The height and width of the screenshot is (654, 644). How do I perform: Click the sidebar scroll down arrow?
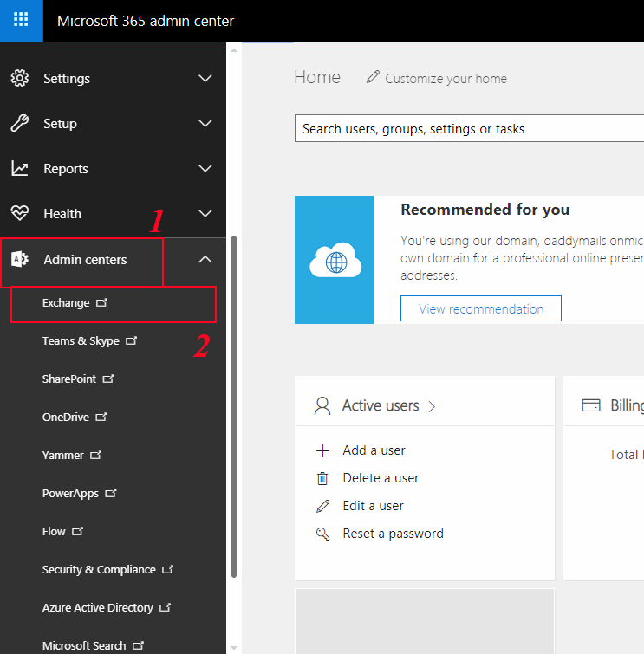point(234,648)
